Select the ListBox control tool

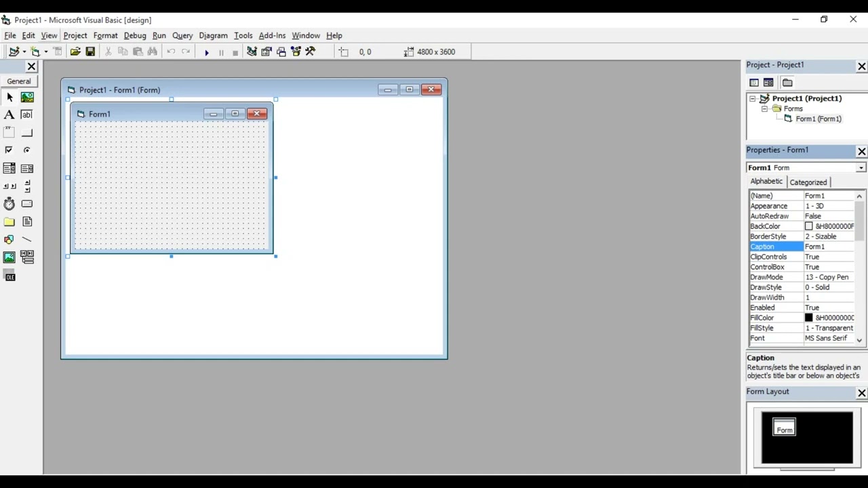coord(27,169)
